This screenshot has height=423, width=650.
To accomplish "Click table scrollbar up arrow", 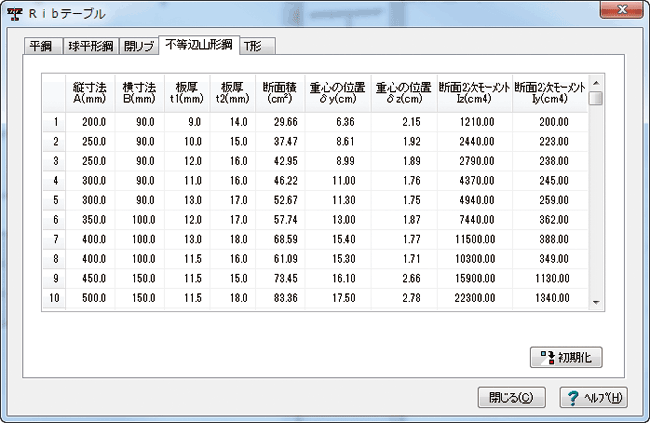I will (x=596, y=83).
